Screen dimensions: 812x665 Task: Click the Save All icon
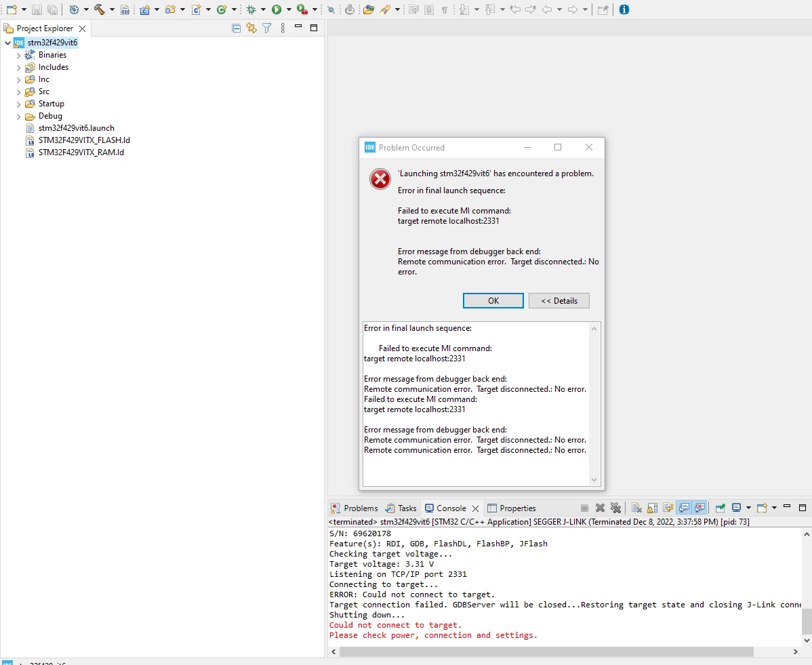point(52,9)
